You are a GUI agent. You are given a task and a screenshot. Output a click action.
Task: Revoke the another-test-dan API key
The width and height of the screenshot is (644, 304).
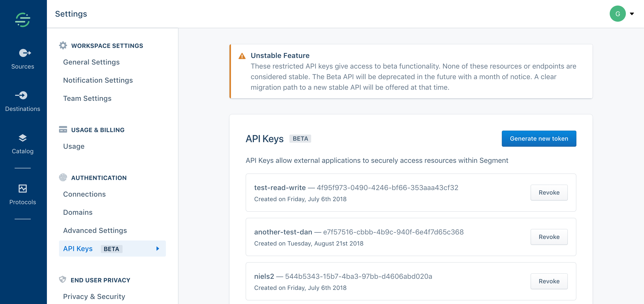[549, 237]
